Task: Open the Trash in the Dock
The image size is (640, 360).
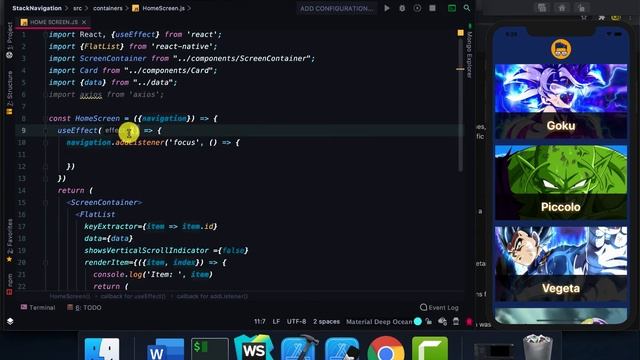Action: pyautogui.click(x=538, y=348)
